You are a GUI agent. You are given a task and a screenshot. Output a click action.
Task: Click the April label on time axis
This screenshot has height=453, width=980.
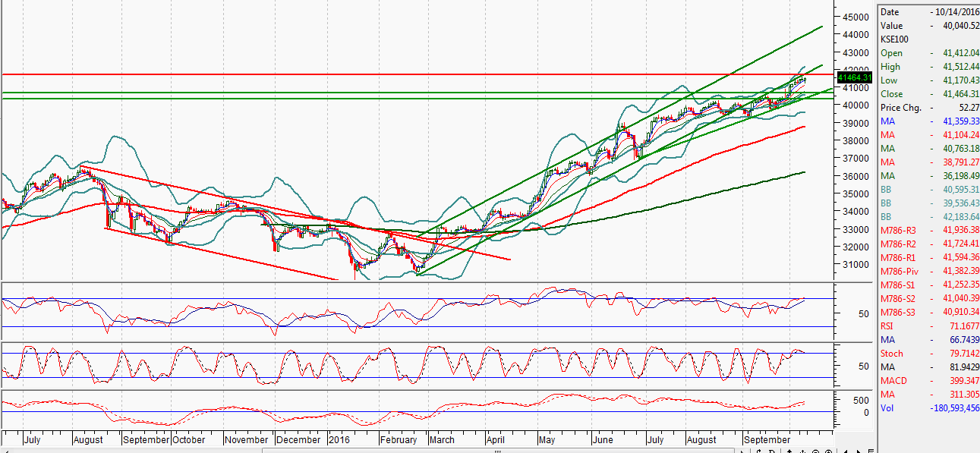(x=496, y=439)
